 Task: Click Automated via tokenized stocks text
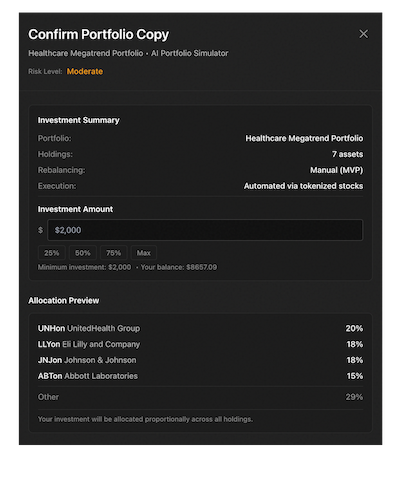[x=303, y=186]
